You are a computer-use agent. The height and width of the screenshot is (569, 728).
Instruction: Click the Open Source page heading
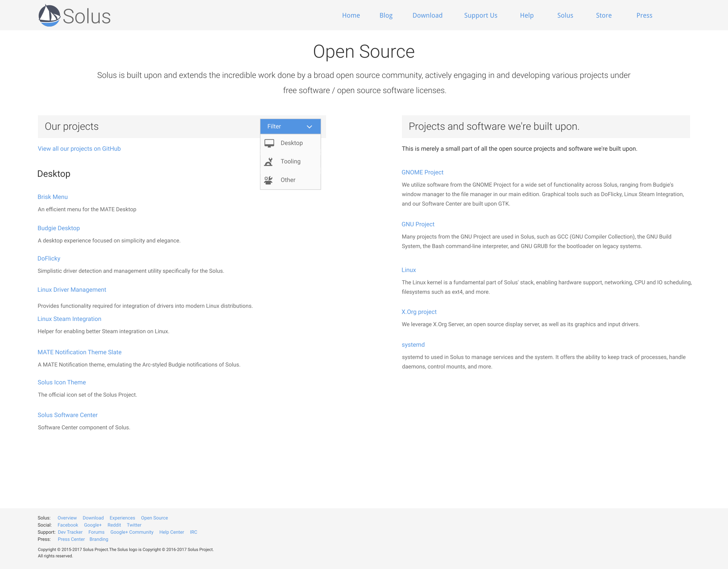pyautogui.click(x=364, y=52)
